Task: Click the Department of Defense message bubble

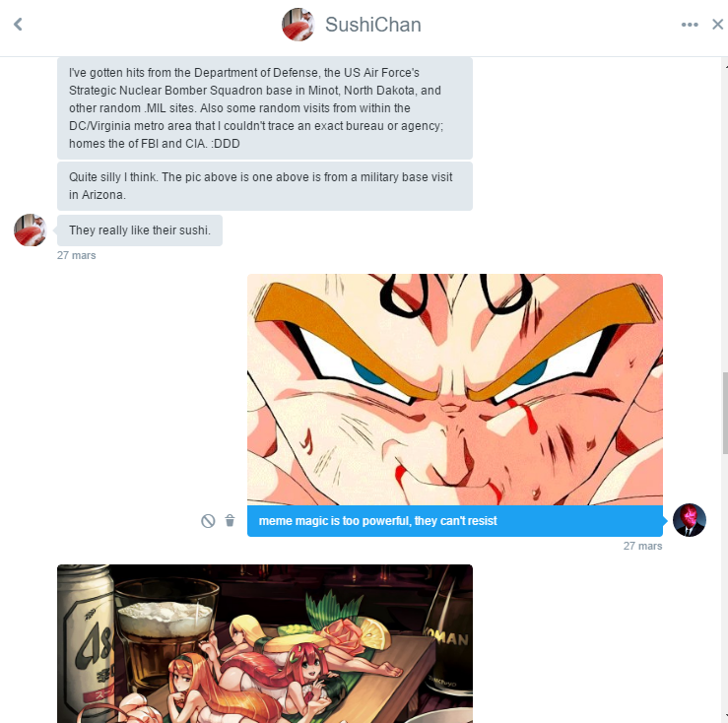Action: [265, 108]
